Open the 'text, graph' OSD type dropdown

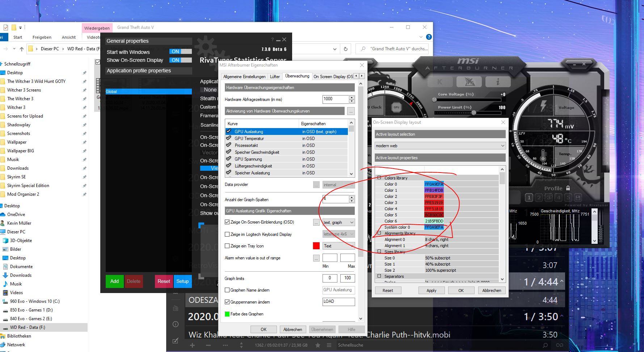pyautogui.click(x=338, y=222)
